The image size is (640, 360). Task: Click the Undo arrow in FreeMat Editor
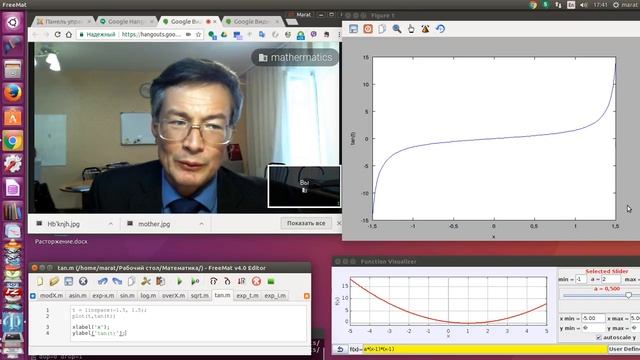tap(102, 281)
